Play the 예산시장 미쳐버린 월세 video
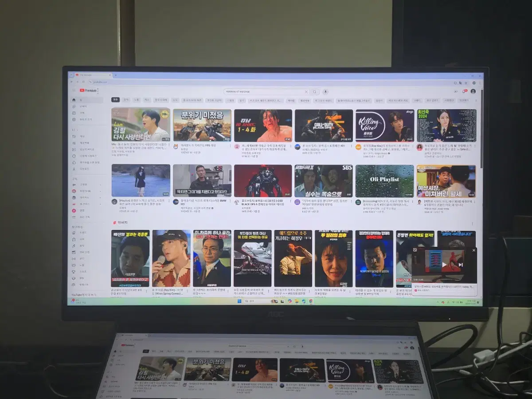Image resolution: width=532 pixels, height=399 pixels. [446, 181]
